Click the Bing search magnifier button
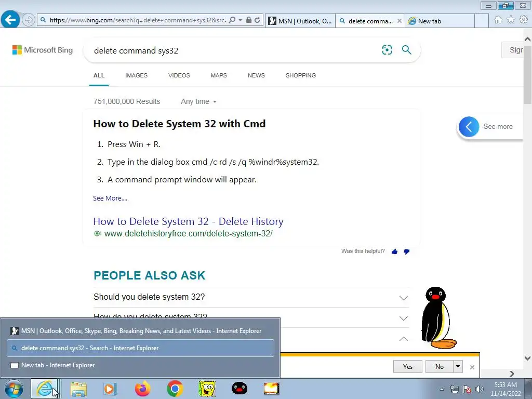The width and height of the screenshot is (532, 399). [406, 50]
